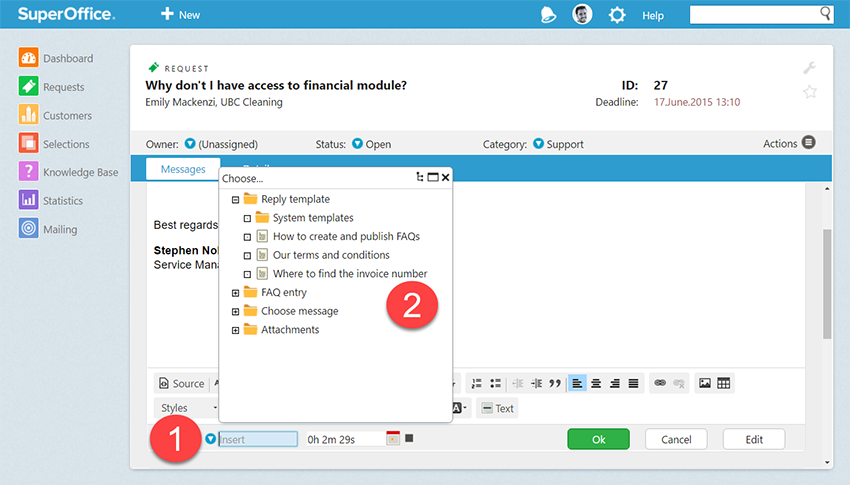Open the Status dropdown arrow
Image resolution: width=850 pixels, height=485 pixels.
coord(357,144)
